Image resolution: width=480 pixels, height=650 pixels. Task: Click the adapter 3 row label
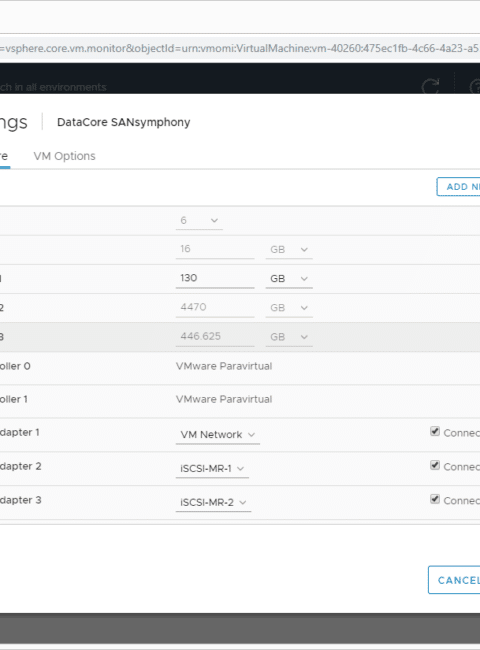click(x=21, y=500)
